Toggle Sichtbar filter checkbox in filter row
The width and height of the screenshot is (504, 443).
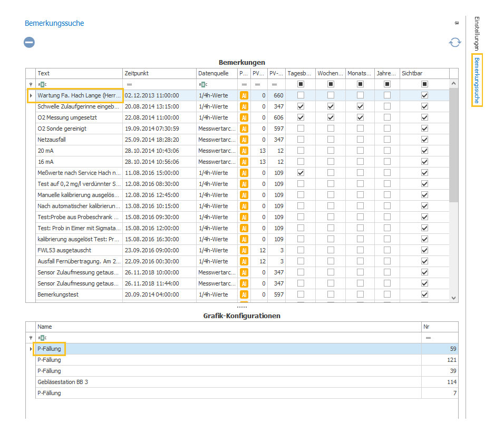point(424,84)
